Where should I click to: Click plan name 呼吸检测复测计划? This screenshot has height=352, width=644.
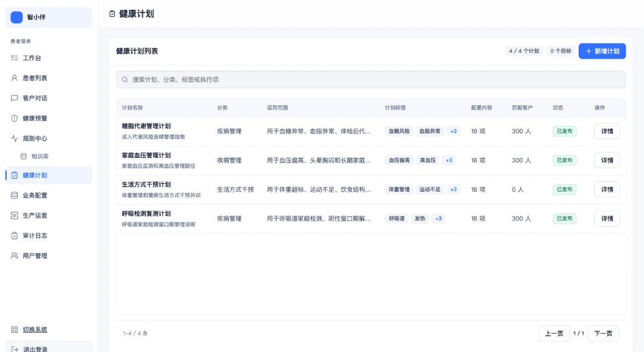pyautogui.click(x=146, y=213)
